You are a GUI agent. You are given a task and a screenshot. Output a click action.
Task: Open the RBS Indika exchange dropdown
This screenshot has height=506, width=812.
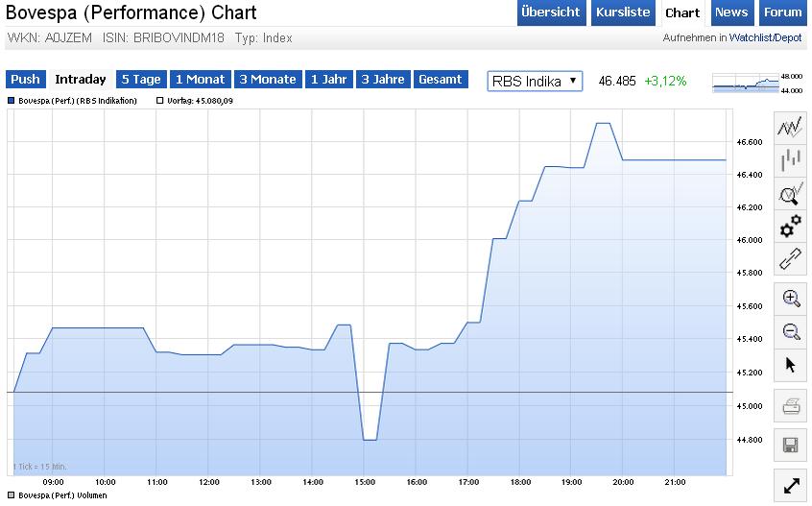point(535,81)
